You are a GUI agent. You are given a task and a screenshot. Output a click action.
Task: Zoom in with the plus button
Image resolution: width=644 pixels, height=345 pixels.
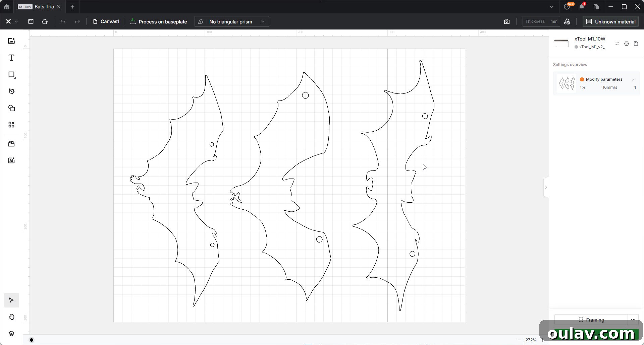(x=542, y=340)
